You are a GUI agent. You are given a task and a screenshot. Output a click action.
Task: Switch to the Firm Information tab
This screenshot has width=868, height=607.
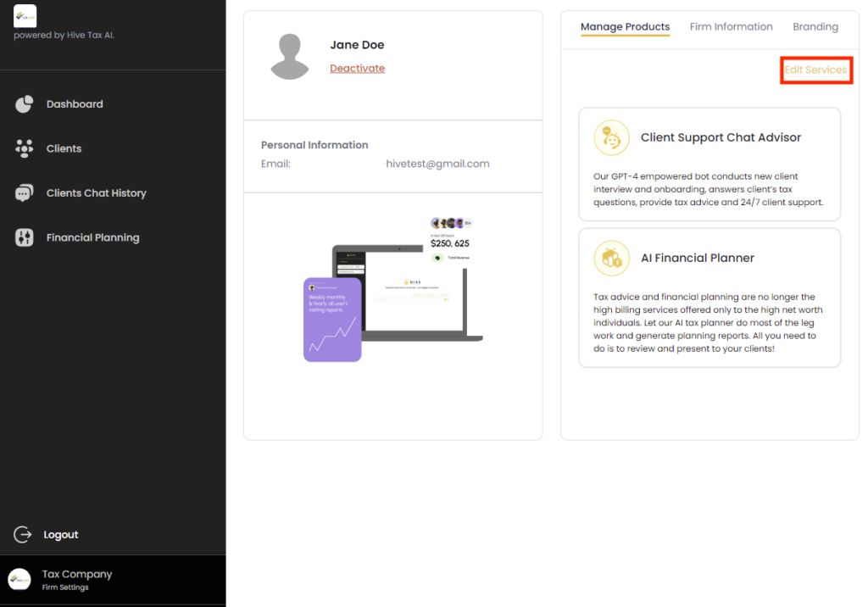pos(731,27)
